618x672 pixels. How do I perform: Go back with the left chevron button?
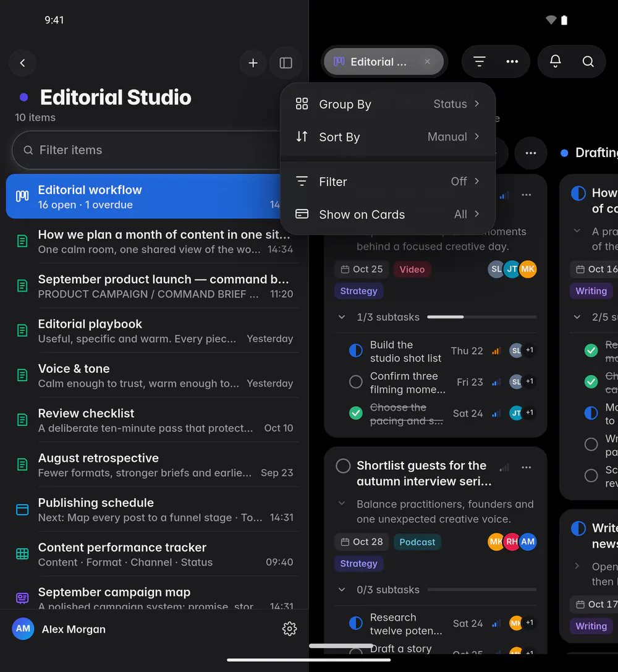point(22,63)
